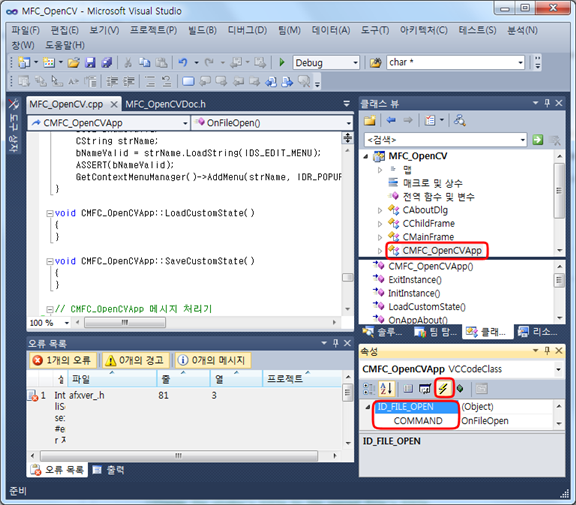Click the Paste icon in toolbar

161,62
